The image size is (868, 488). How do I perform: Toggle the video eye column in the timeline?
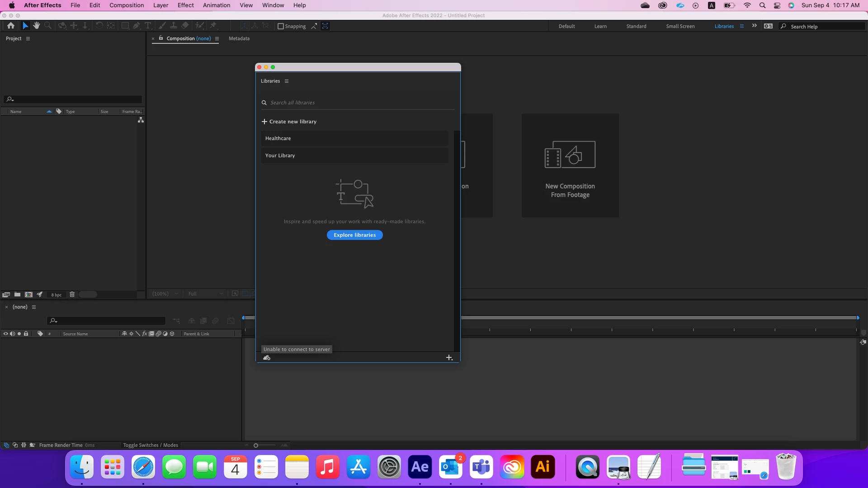[x=5, y=334]
